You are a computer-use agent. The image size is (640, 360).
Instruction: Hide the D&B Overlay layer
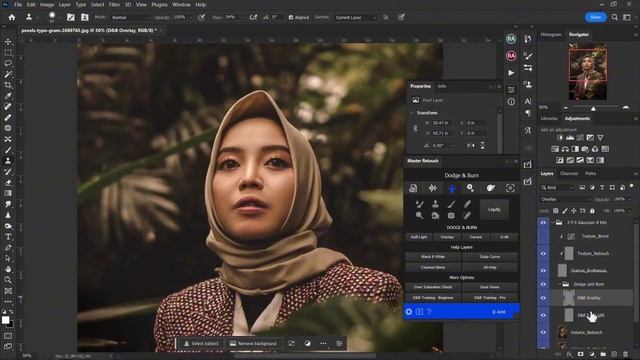tap(543, 298)
